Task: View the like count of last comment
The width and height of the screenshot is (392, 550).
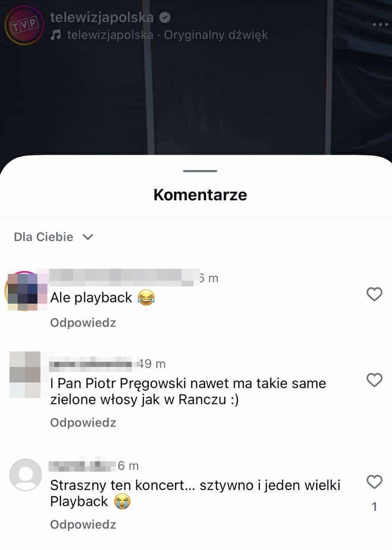Action: [374, 507]
